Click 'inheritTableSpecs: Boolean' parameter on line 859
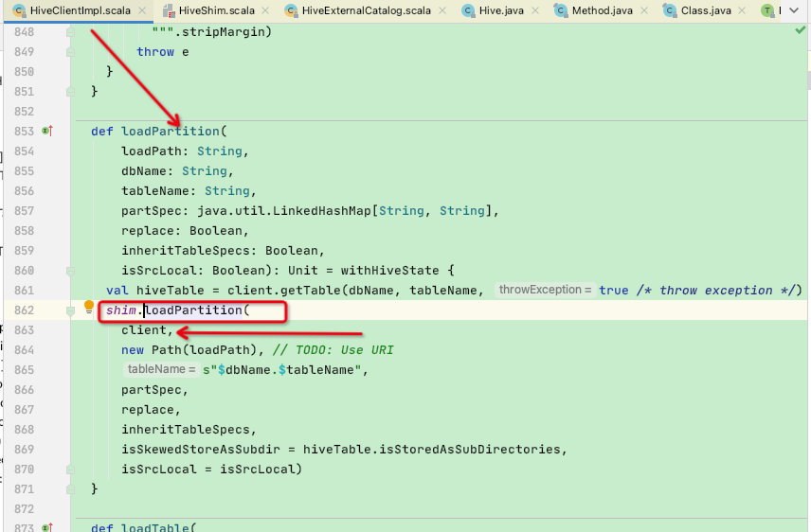 pyautogui.click(x=220, y=251)
